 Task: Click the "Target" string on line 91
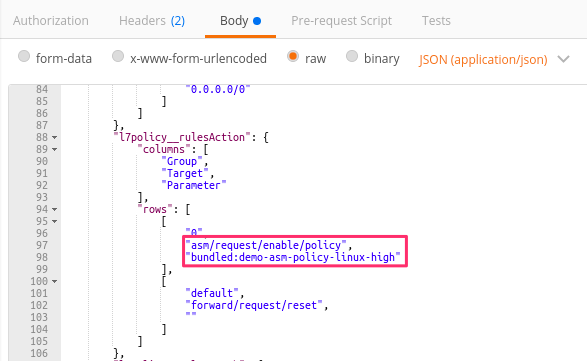pyautogui.click(x=185, y=173)
